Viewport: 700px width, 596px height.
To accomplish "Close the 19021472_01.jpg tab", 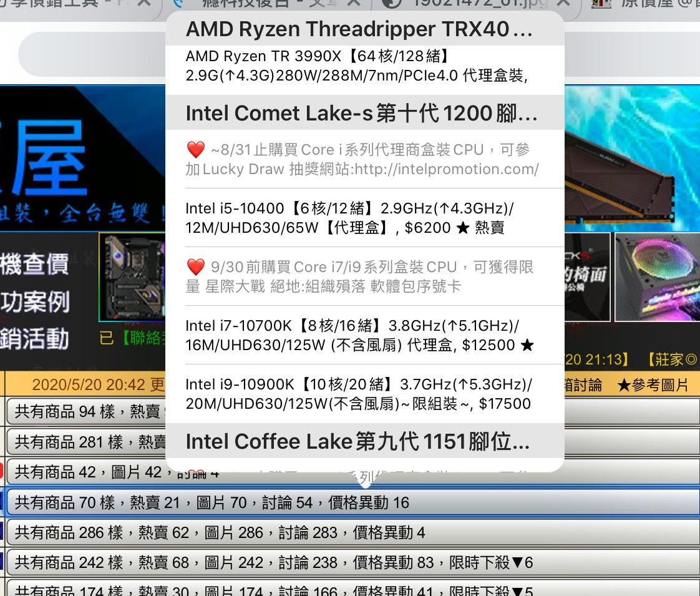I will [563, 4].
